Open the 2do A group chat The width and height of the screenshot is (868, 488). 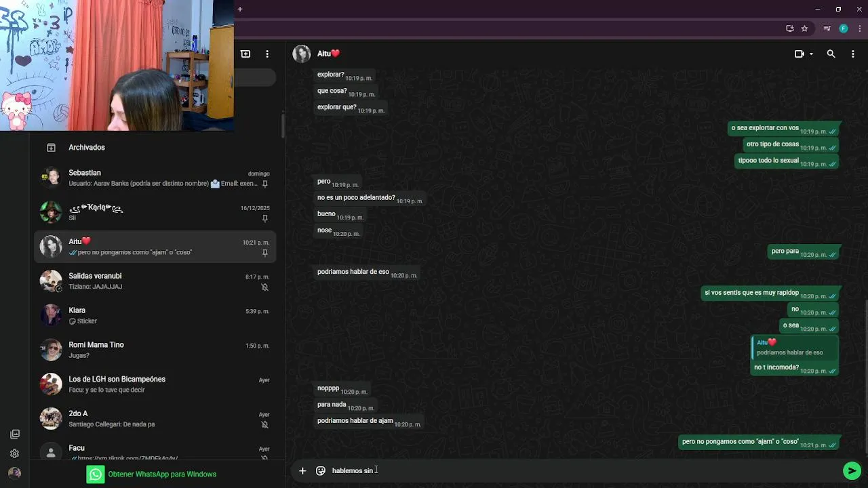tap(155, 419)
